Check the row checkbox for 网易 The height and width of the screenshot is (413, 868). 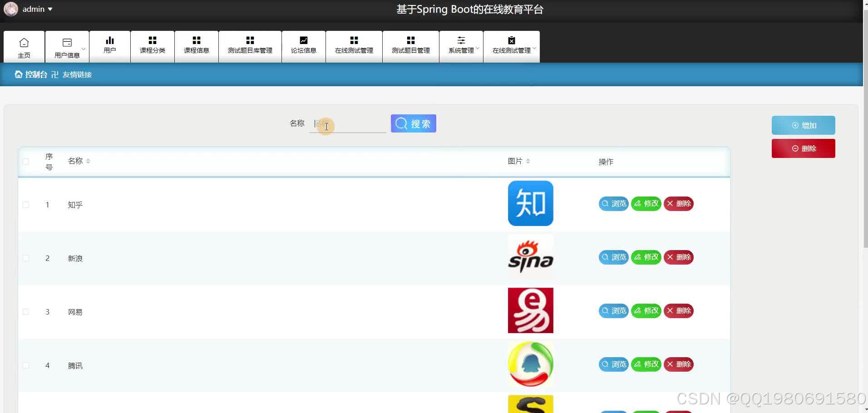pos(26,312)
